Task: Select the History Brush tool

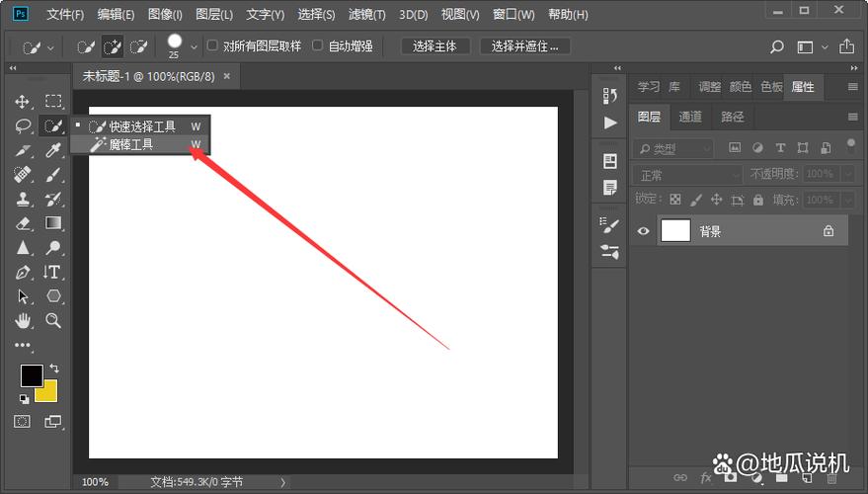Action: tap(53, 199)
